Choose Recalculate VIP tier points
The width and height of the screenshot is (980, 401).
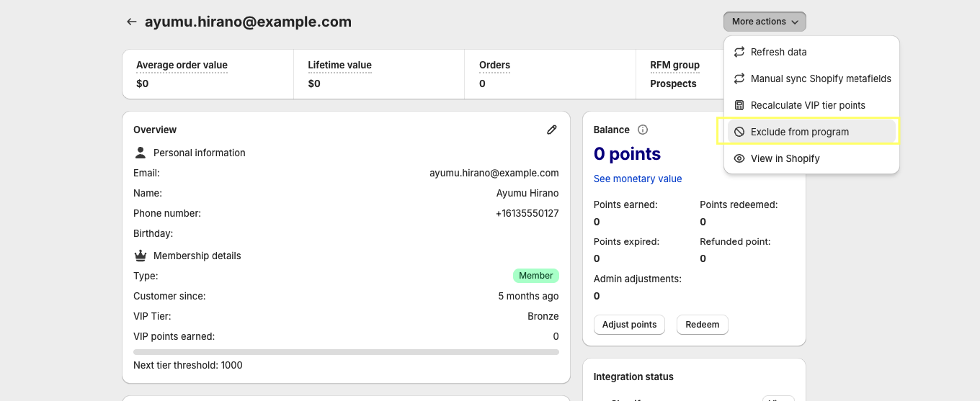coord(807,105)
